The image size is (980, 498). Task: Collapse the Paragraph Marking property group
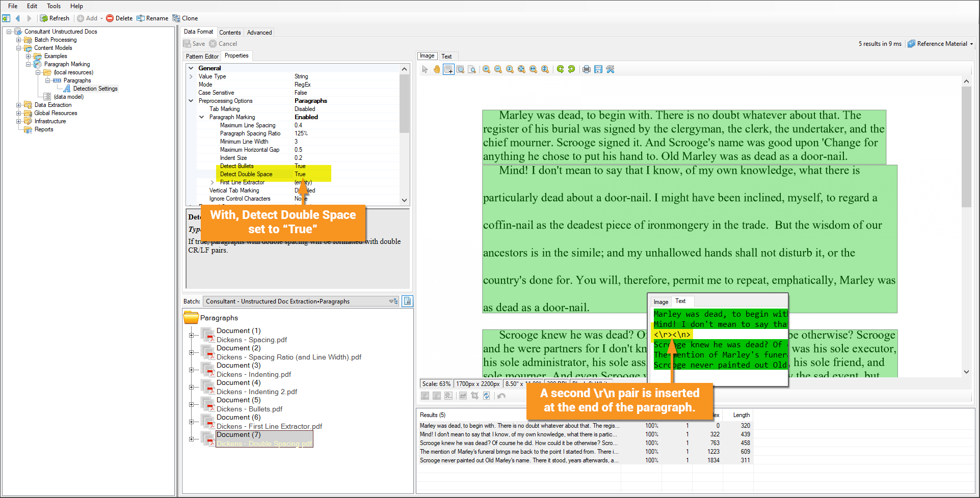click(201, 117)
